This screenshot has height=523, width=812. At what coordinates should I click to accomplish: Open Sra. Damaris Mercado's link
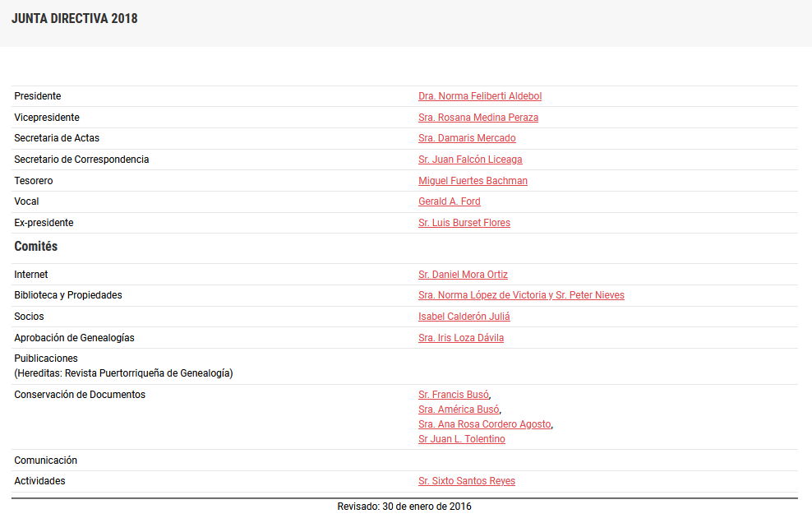[467, 138]
